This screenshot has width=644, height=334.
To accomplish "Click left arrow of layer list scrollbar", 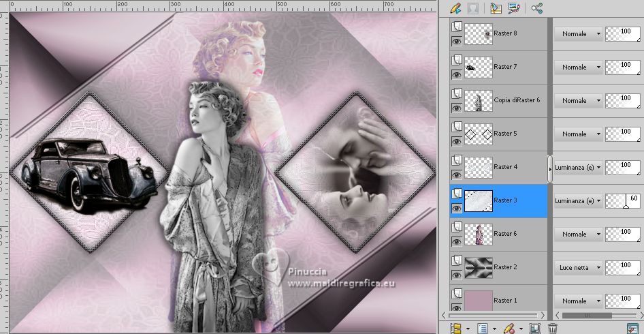I will (444, 316).
